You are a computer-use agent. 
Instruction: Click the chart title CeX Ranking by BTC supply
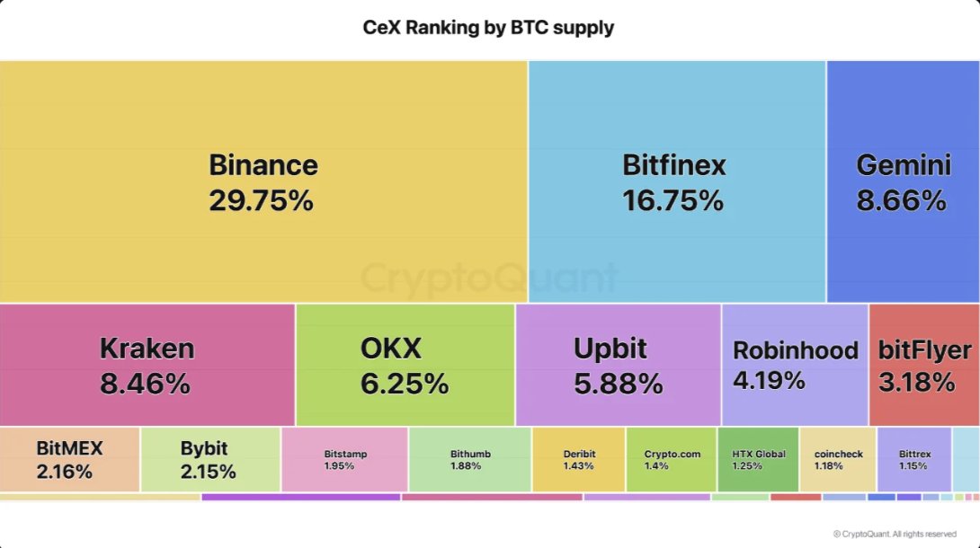(x=489, y=28)
